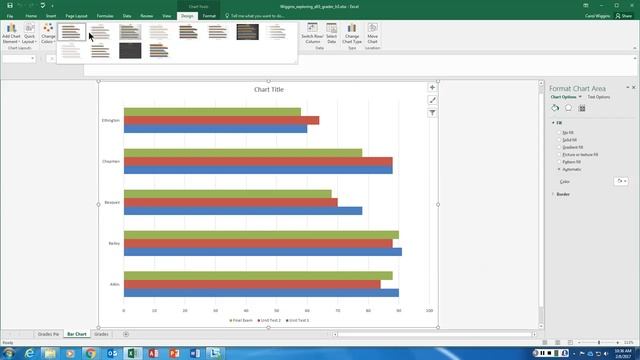Select the Fill & Line paint bucket icon
Image resolution: width=640 pixels, height=360 pixels.
pyautogui.click(x=555, y=108)
